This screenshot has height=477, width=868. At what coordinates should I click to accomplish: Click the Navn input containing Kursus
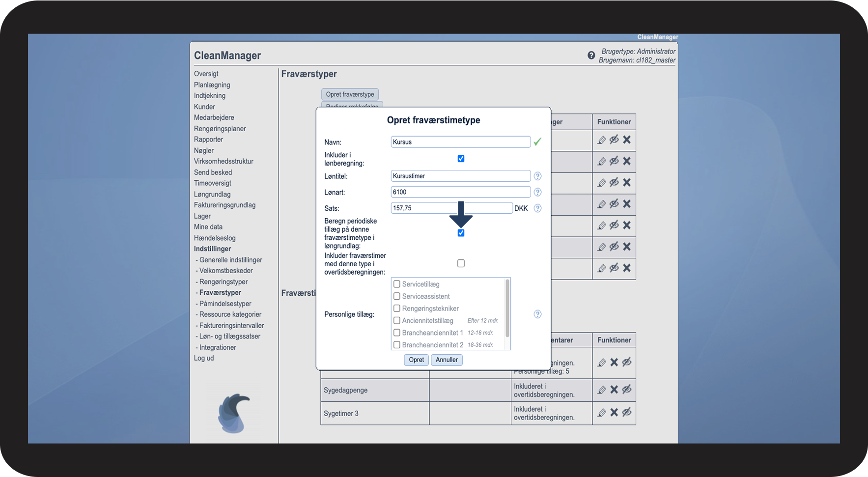click(x=461, y=142)
